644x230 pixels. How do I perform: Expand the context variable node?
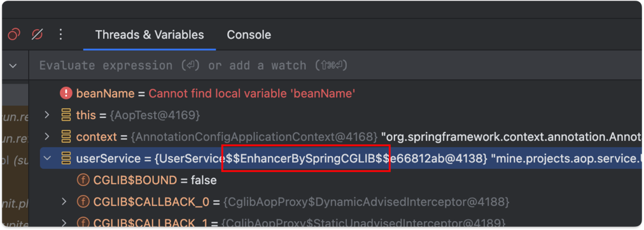pos(47,136)
